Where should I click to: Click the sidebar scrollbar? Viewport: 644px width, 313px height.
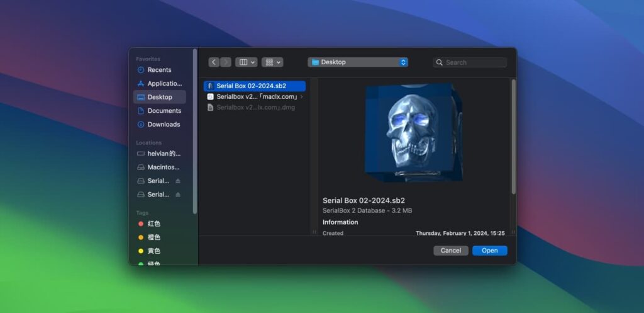coord(195,132)
